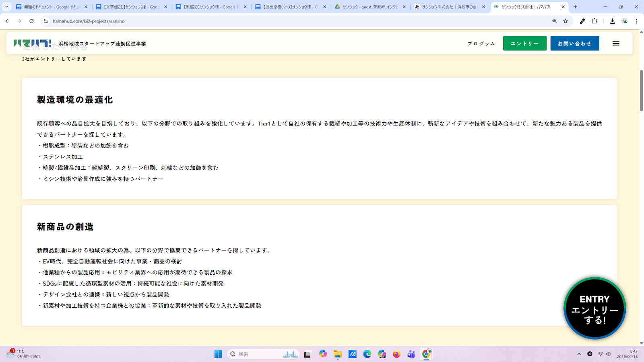Open the Wi-Fi network tray icon

point(601,354)
